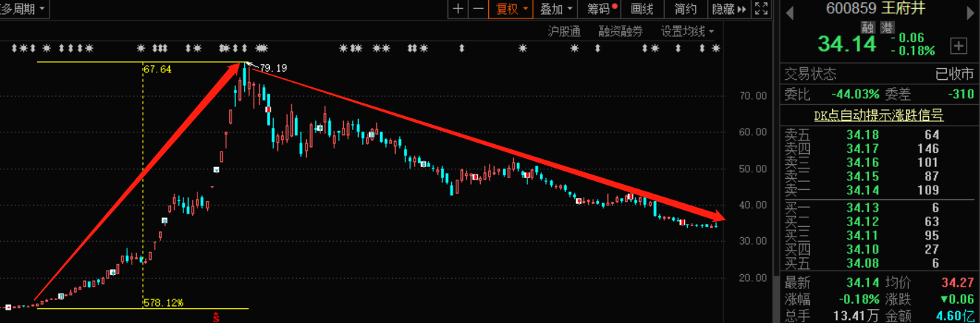Screen dimensions: 980x323
Task: Select the 买五 34.08 bid row
Action: pos(880,264)
